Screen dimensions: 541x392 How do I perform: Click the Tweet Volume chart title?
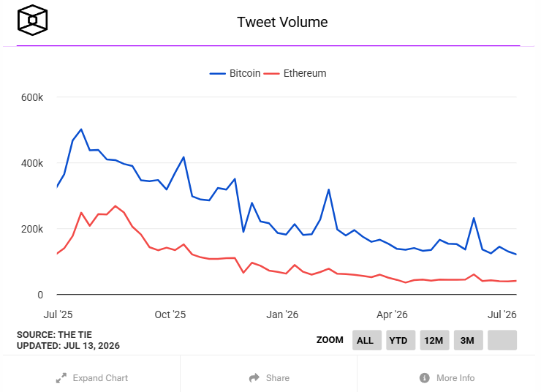[282, 22]
